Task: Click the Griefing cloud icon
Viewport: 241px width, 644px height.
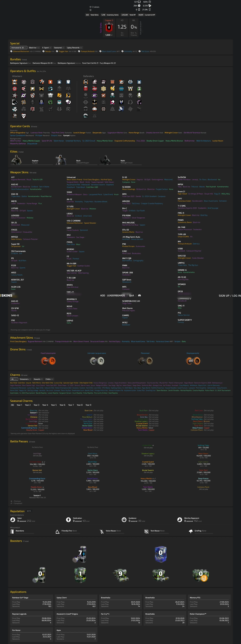Action: click(191, 532)
